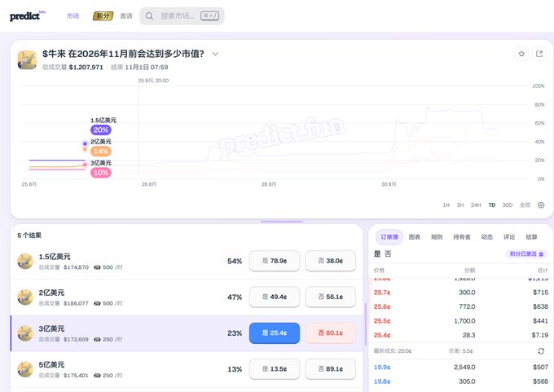This screenshot has height=392, width=554.
Task: Open the 2亿美元 outcome title
Action: pyautogui.click(x=51, y=293)
